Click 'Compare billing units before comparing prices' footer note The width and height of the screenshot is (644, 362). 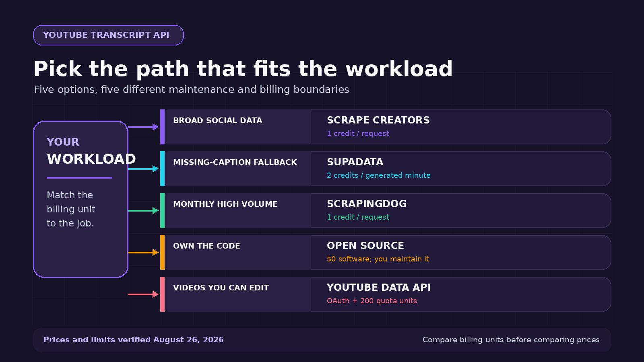(x=511, y=340)
